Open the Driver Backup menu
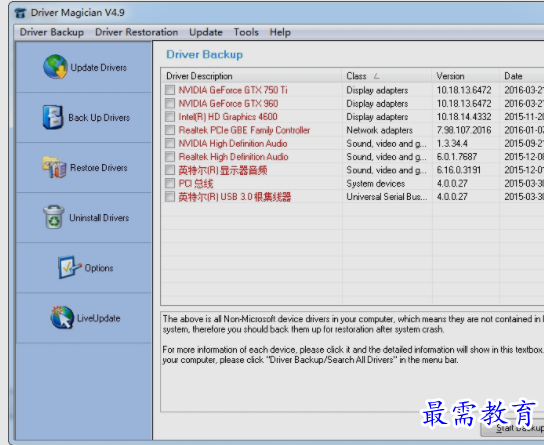This screenshot has width=544, height=445. [x=52, y=32]
